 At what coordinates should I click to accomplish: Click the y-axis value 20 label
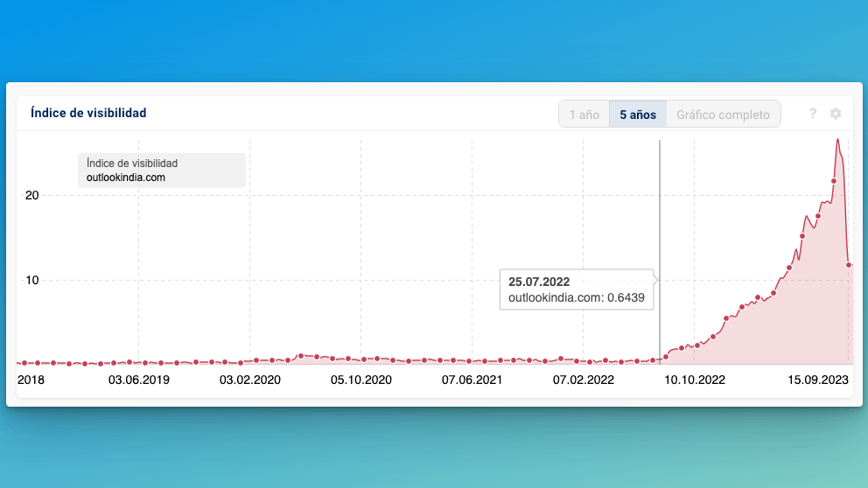(31, 195)
